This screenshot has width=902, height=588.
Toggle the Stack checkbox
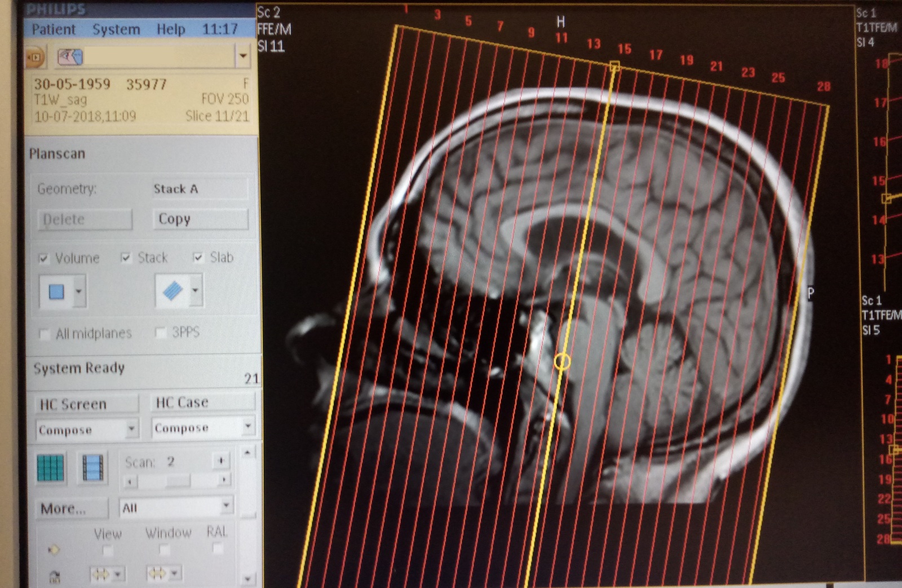pyautogui.click(x=126, y=258)
